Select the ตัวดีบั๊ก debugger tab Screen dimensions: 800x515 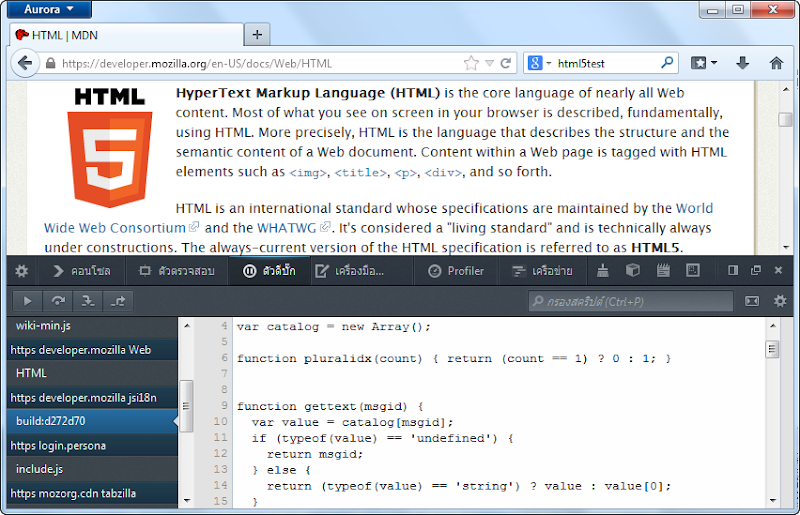tap(269, 271)
